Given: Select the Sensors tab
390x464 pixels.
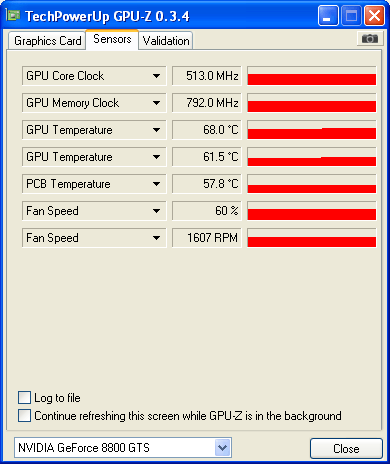Looking at the screenshot, I should coord(112,39).
